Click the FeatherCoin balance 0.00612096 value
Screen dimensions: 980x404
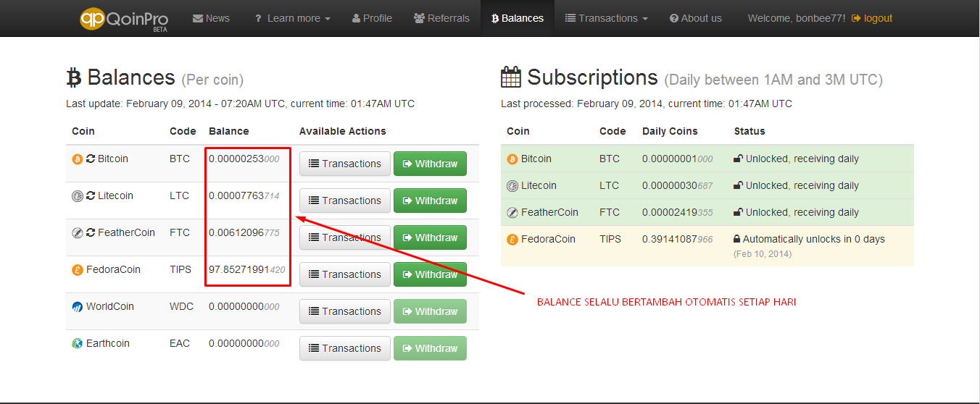pos(244,232)
